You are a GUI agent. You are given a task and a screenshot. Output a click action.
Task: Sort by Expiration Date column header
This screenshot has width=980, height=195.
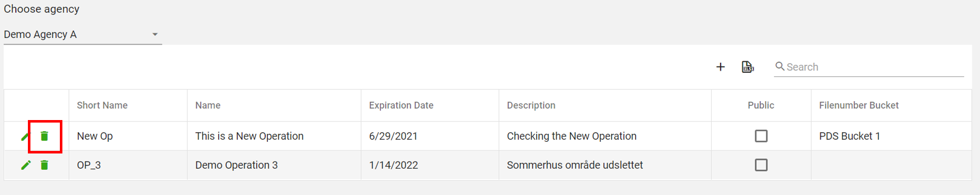point(401,105)
